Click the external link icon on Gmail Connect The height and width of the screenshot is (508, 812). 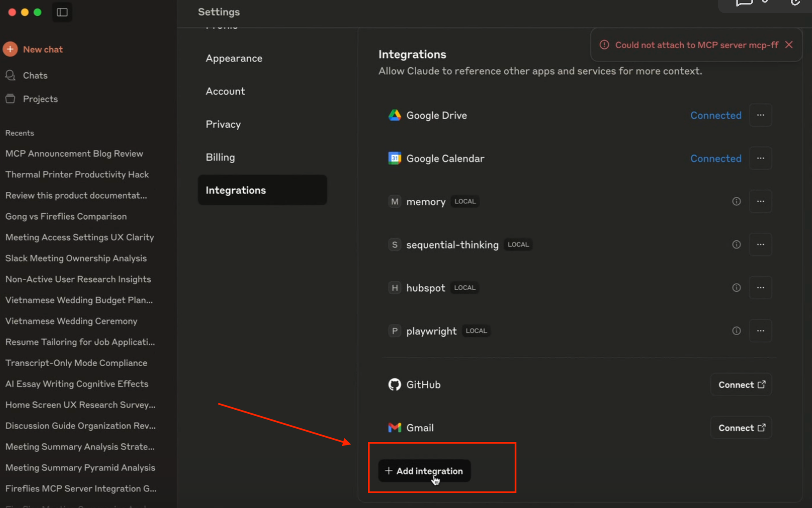coord(762,427)
